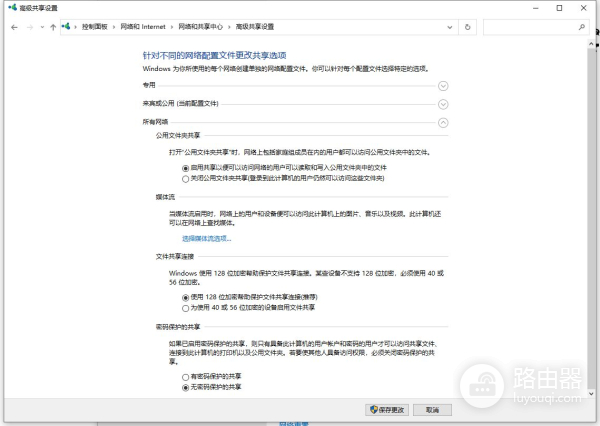The width and height of the screenshot is (600, 426).
Task: Click the 媒体流 heading
Action: pyautogui.click(x=165, y=197)
